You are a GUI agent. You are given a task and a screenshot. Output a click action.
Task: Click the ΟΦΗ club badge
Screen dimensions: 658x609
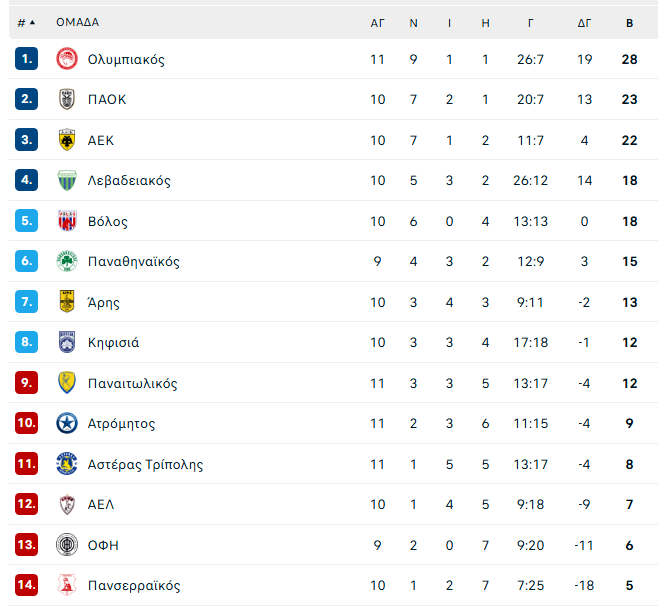[x=67, y=545]
